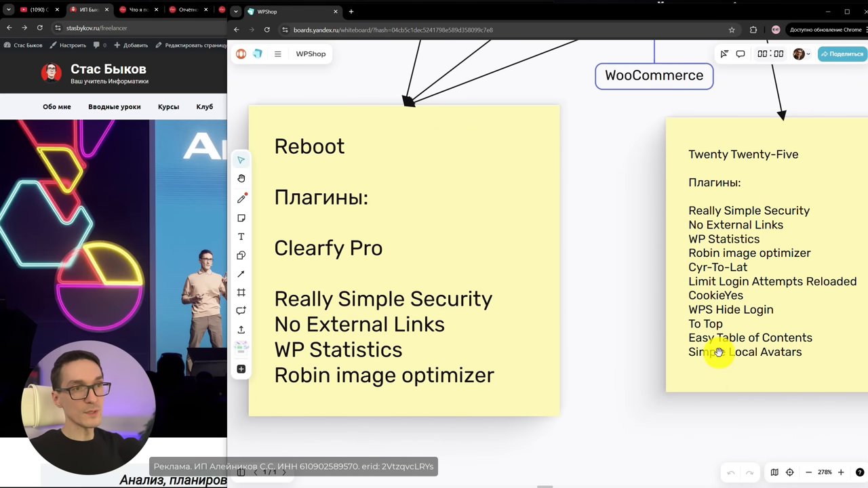Open the Вводные уроки menu item

(115, 106)
